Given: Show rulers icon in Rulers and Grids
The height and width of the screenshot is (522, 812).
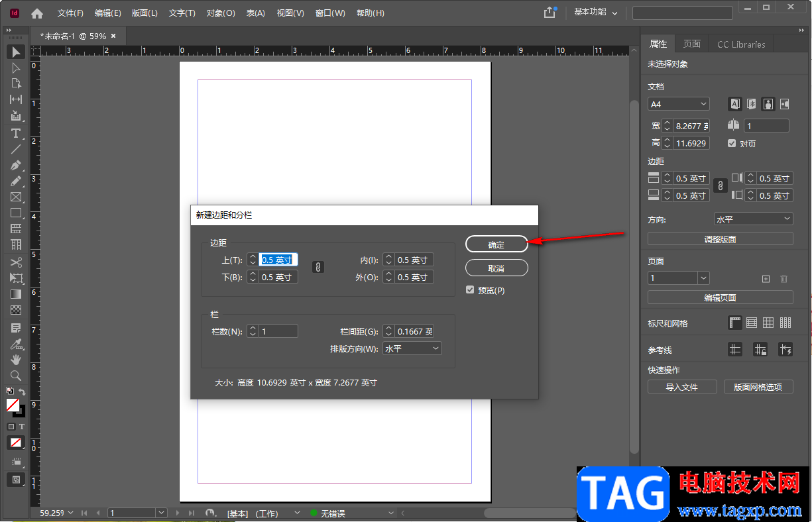Looking at the screenshot, I should tap(735, 323).
